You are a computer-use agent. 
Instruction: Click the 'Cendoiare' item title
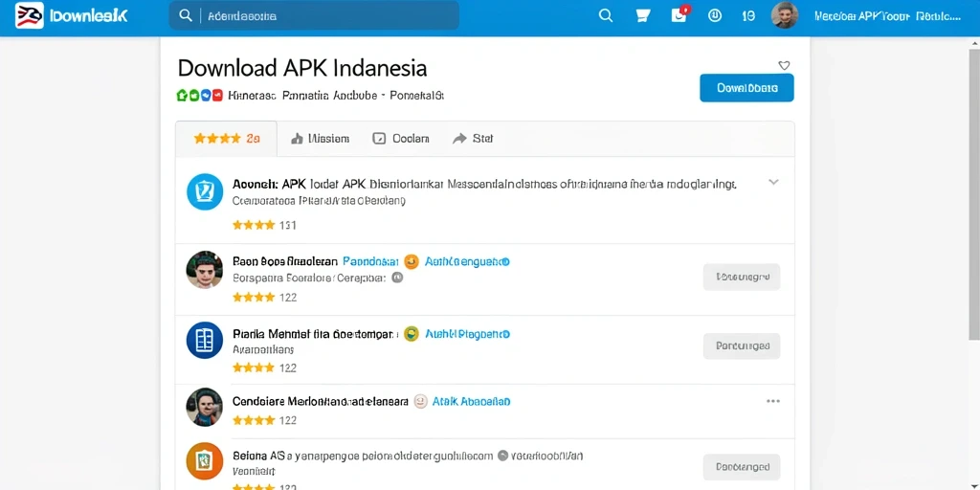320,401
